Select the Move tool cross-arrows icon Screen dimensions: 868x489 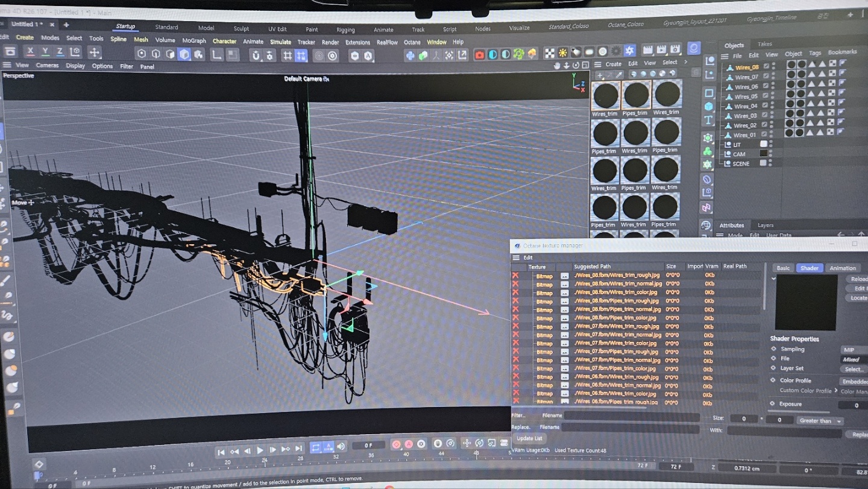pyautogui.click(x=94, y=53)
